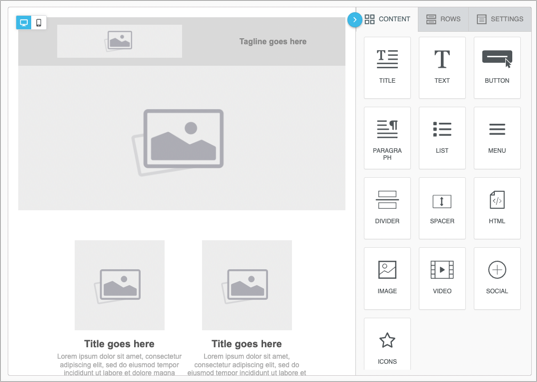Select the large hero image placeholder

click(182, 138)
